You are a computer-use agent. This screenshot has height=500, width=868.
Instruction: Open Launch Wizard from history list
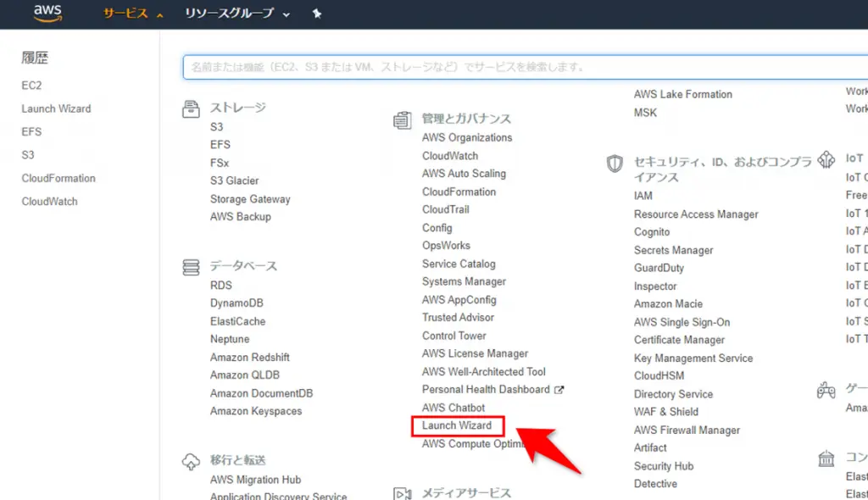click(57, 108)
